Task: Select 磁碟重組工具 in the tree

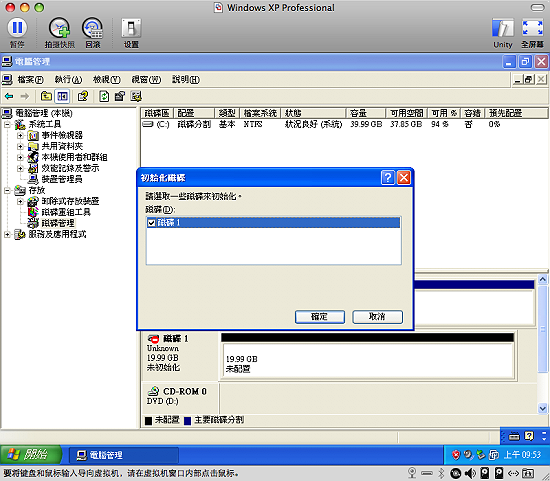Action: point(66,212)
